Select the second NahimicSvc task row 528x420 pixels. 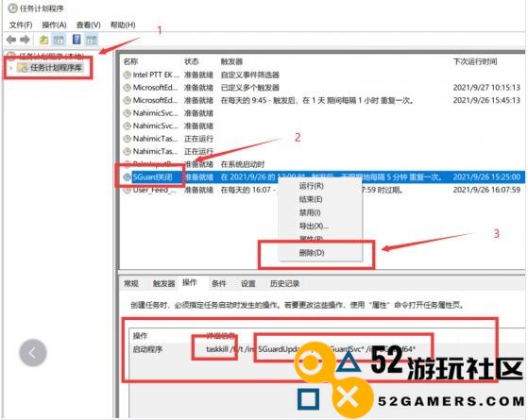(x=322, y=126)
